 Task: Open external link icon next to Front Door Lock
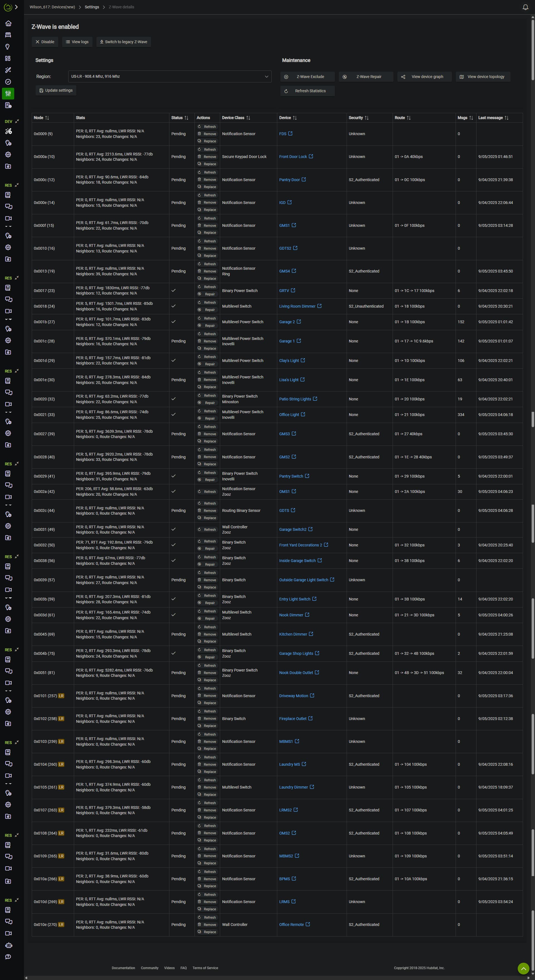(x=311, y=156)
